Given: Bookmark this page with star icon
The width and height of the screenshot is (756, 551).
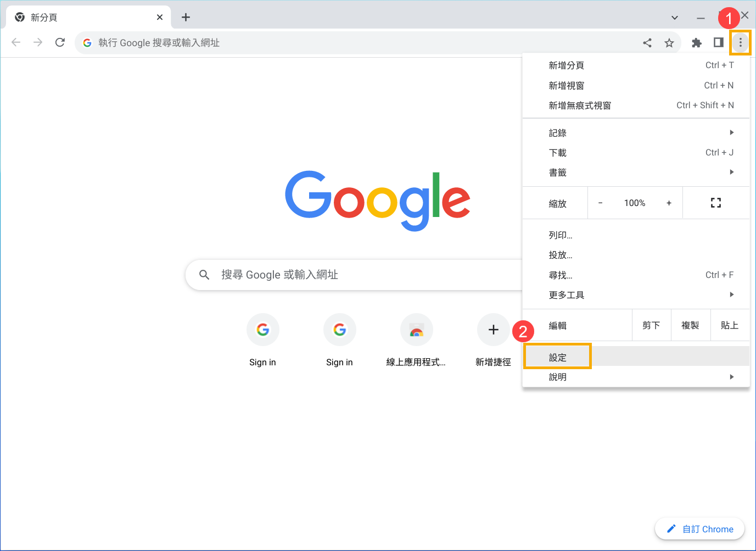Looking at the screenshot, I should 669,43.
